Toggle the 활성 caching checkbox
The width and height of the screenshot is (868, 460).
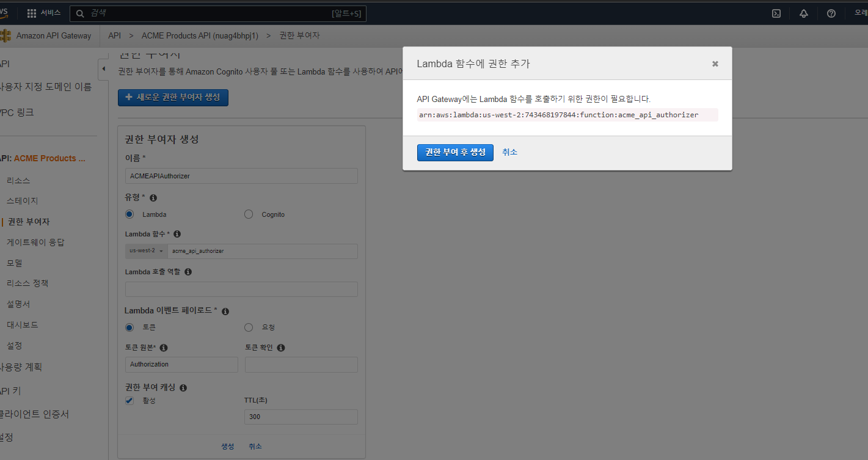tap(129, 401)
